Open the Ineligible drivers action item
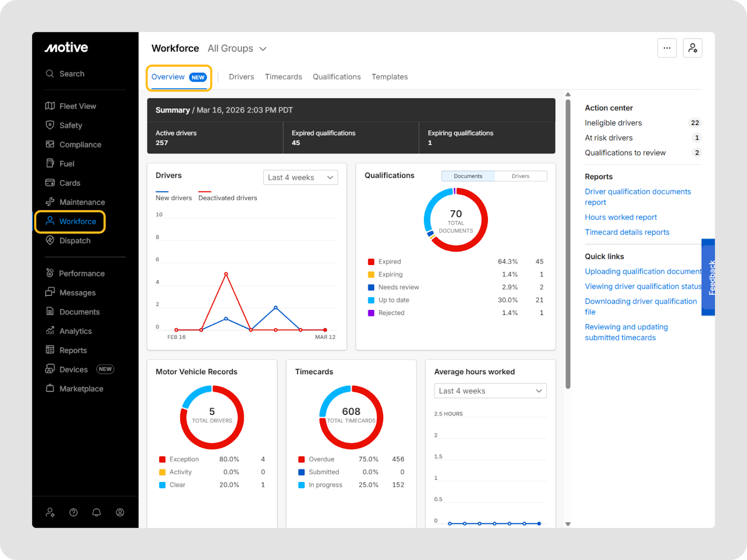 (x=613, y=123)
